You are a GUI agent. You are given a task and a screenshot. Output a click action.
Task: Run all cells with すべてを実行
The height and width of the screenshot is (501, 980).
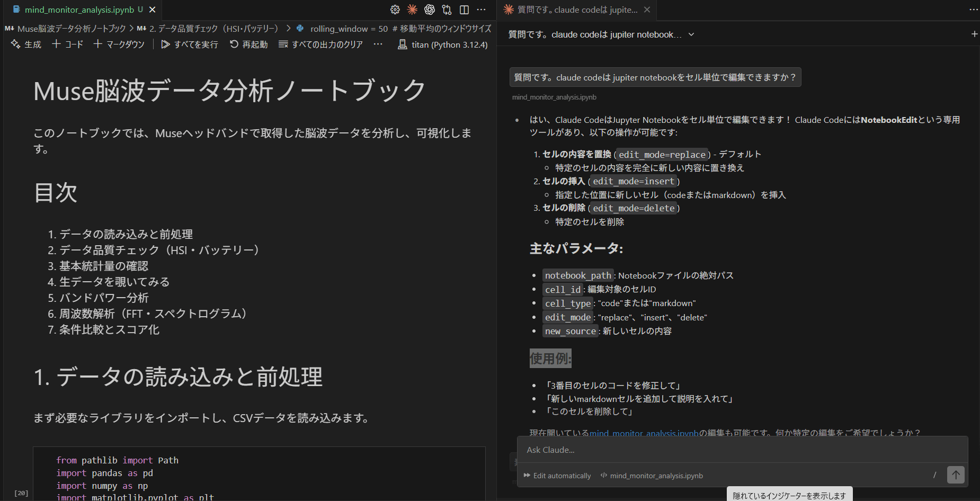[x=190, y=44]
